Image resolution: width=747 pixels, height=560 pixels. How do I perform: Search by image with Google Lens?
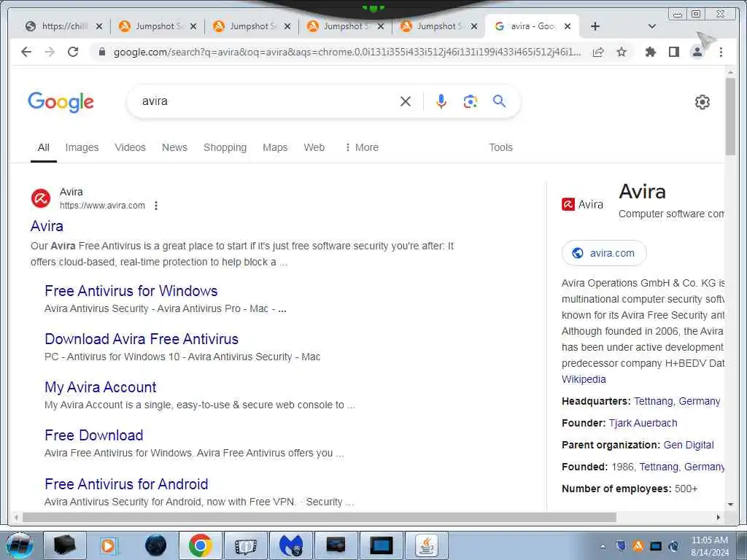tap(471, 101)
